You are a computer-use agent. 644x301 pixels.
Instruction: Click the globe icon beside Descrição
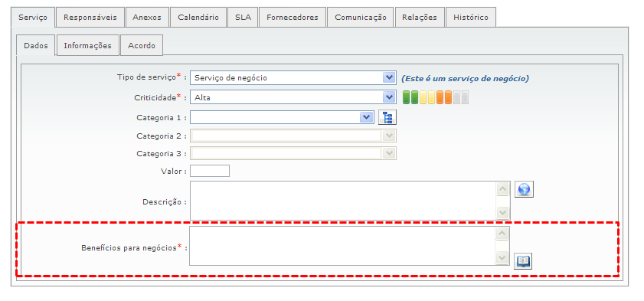click(524, 189)
